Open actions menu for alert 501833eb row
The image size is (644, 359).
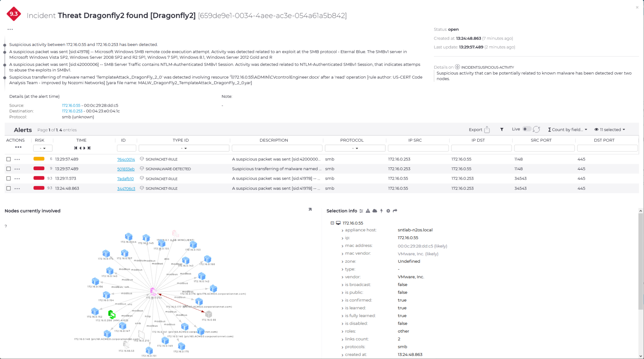tap(17, 169)
